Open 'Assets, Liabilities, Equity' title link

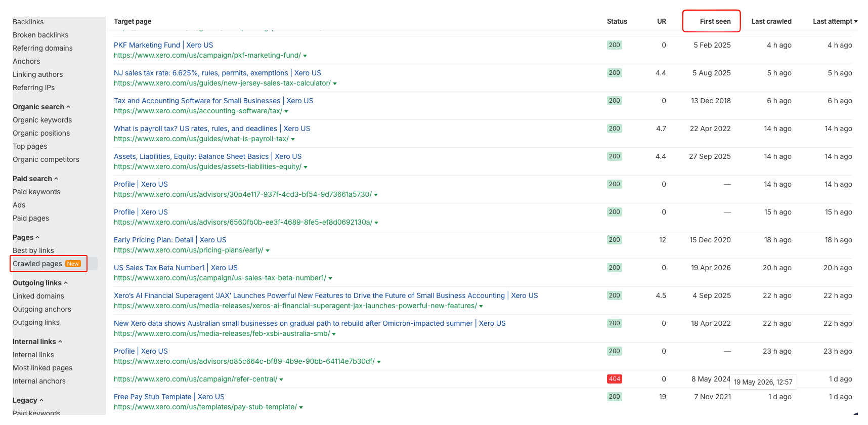click(208, 156)
